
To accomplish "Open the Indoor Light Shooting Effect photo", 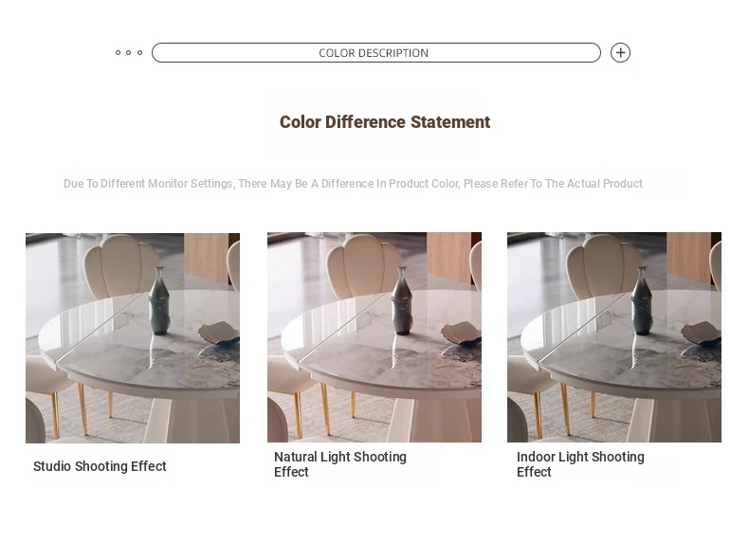I will pyautogui.click(x=614, y=337).
